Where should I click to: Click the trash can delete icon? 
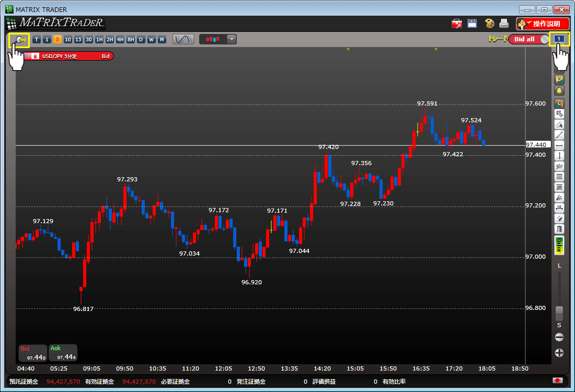(559, 229)
